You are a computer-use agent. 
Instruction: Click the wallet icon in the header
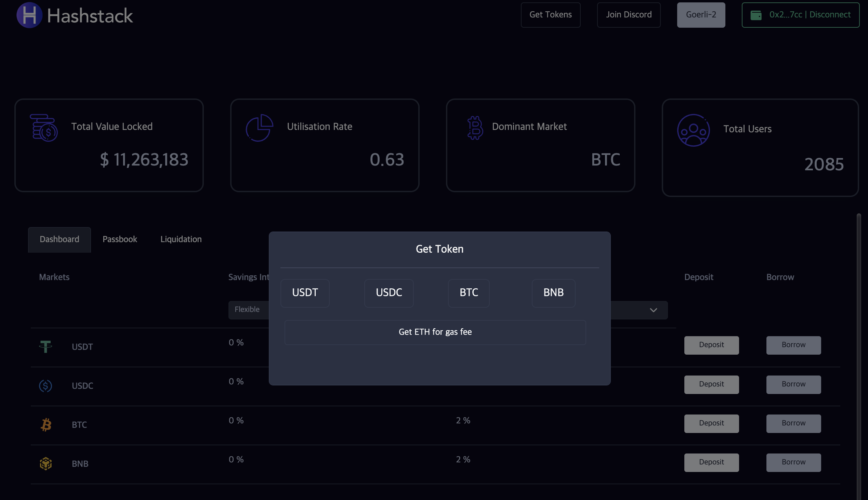pos(756,15)
